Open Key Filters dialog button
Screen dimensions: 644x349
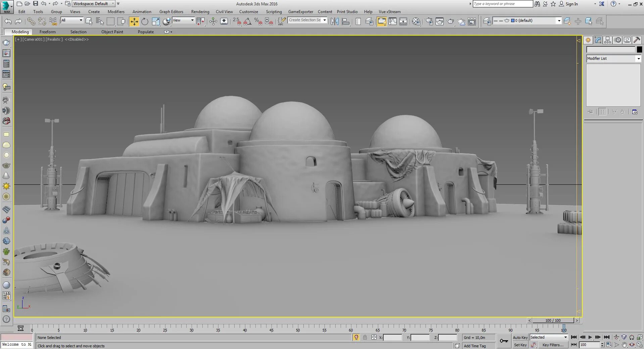553,345
